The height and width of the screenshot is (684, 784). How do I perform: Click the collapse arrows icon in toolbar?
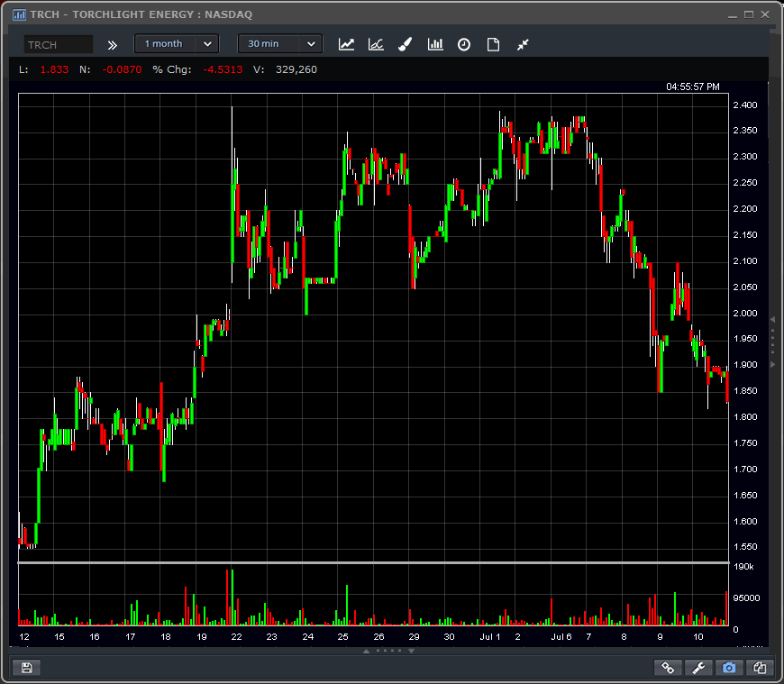click(x=523, y=44)
